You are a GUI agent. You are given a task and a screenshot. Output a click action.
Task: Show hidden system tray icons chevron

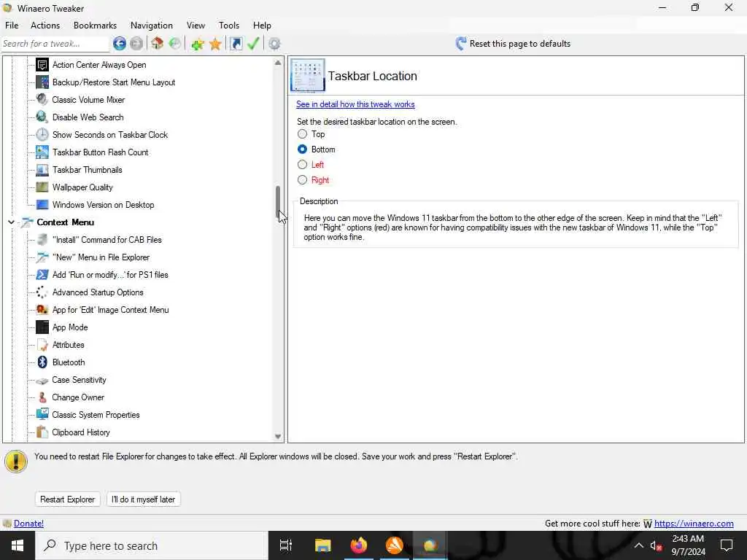[639, 545]
